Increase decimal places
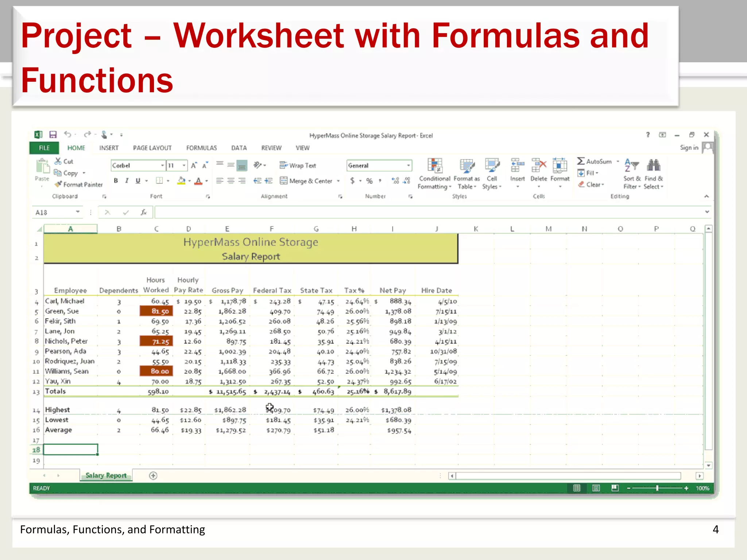Image resolution: width=747 pixels, height=560 pixels. [395, 181]
